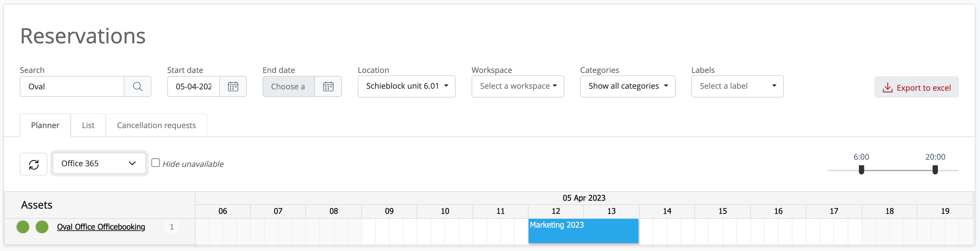
Task: Click the asset count badge showing 1
Action: pyautogui.click(x=171, y=227)
